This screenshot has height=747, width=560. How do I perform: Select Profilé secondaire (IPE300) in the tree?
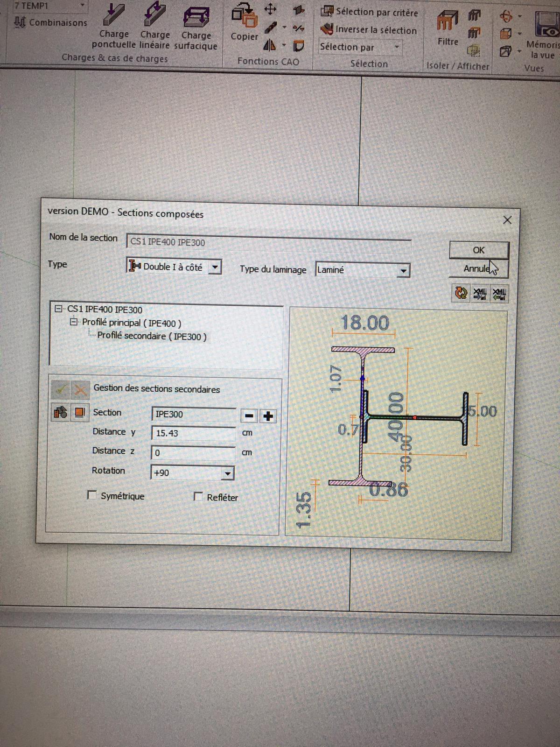pos(152,336)
